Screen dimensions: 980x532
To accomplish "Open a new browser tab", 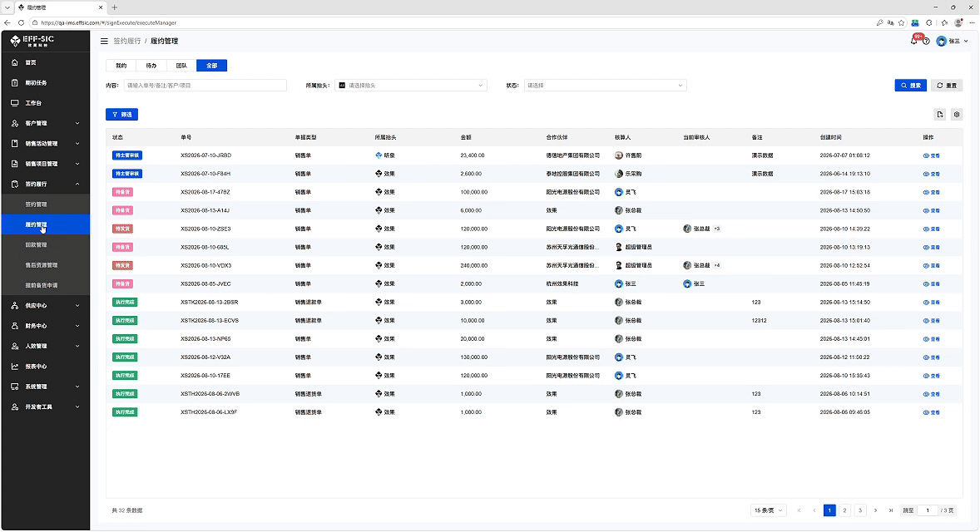I will (114, 7).
